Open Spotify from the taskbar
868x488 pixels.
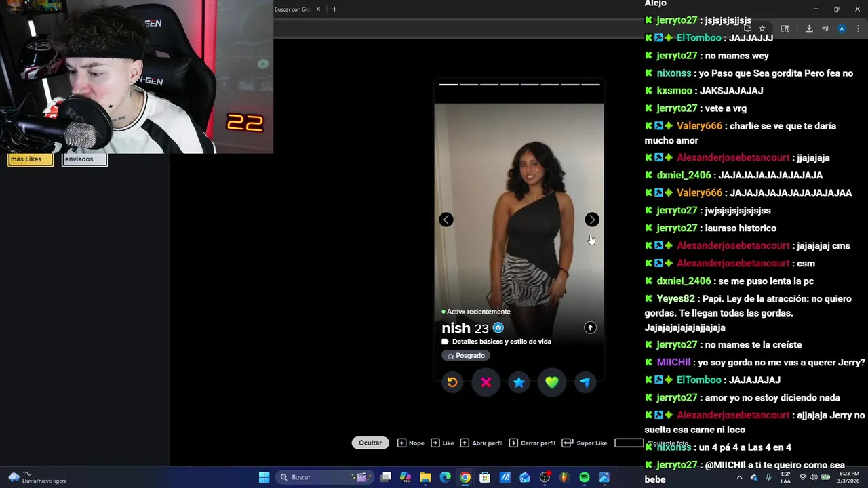click(585, 477)
